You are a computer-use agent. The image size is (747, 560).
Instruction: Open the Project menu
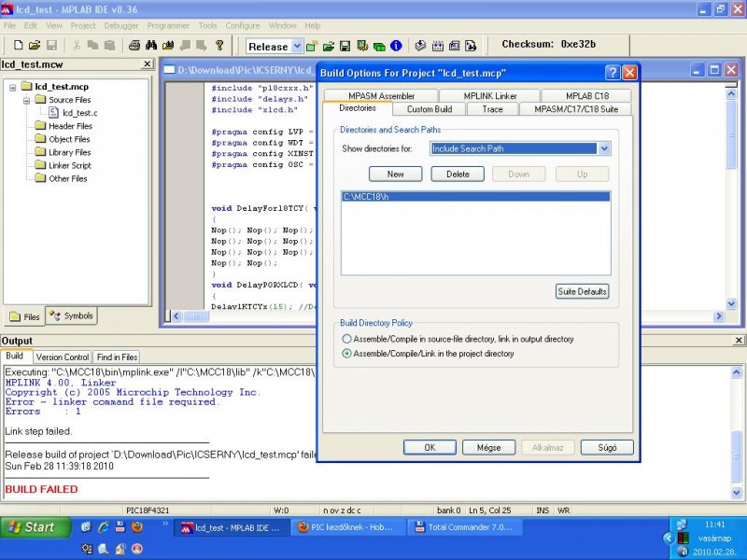click(83, 26)
